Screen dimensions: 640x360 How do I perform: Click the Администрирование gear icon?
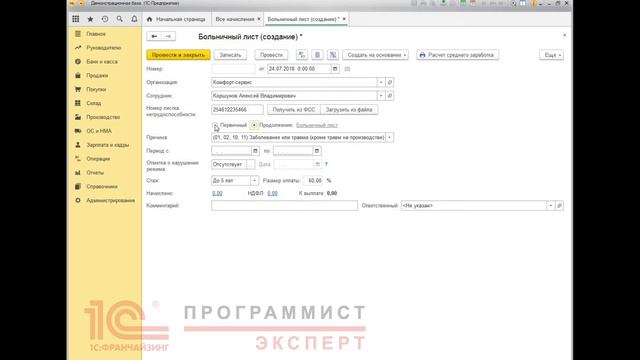[x=78, y=200]
